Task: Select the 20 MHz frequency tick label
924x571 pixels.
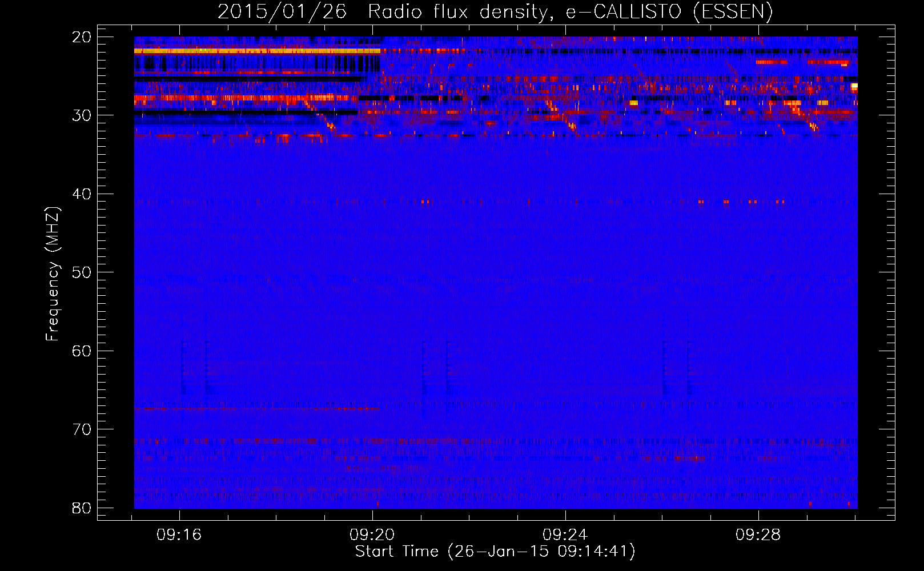Action: click(x=82, y=37)
